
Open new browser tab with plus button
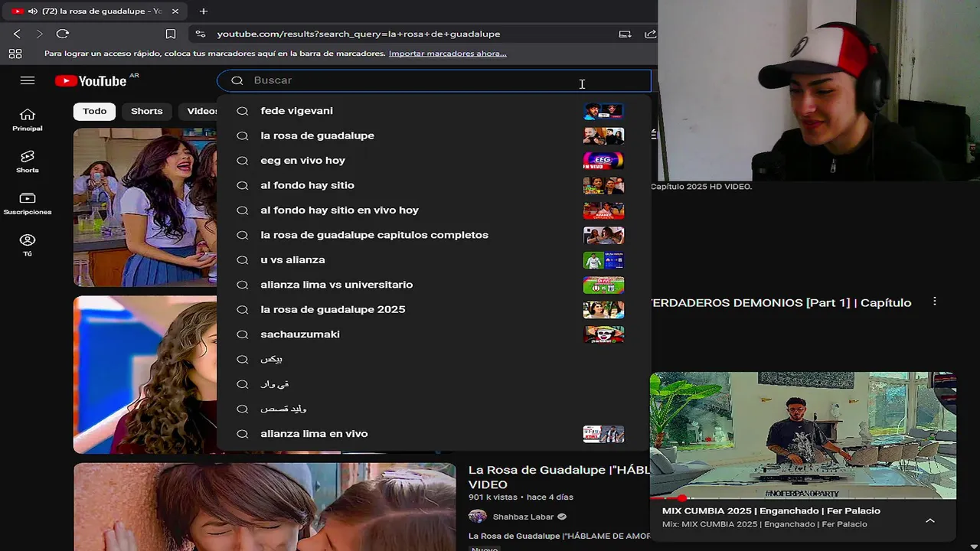(x=204, y=11)
